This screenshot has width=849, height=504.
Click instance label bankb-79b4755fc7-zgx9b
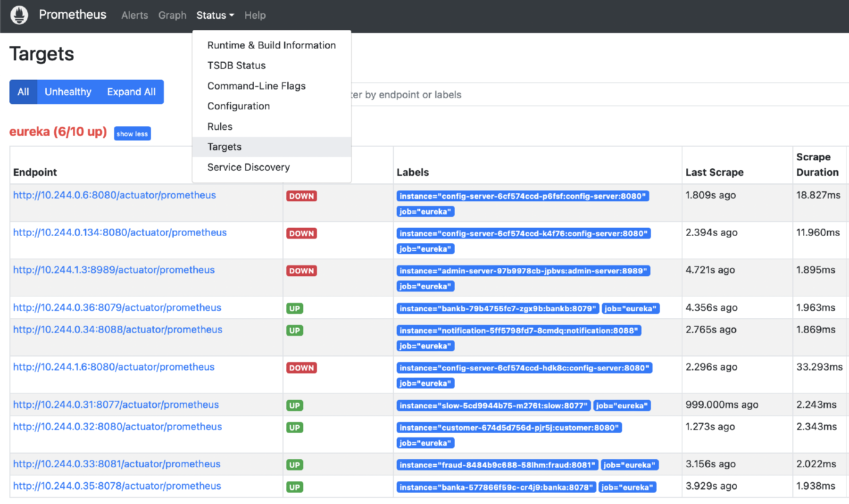(498, 308)
